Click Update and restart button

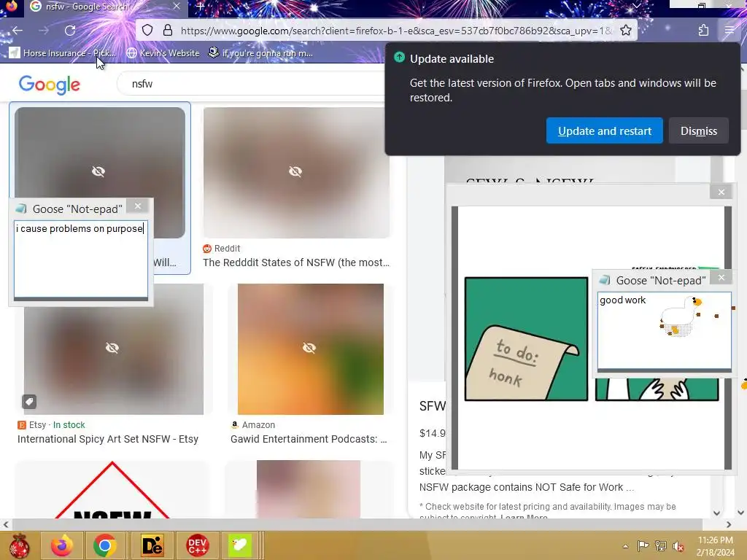coord(605,131)
